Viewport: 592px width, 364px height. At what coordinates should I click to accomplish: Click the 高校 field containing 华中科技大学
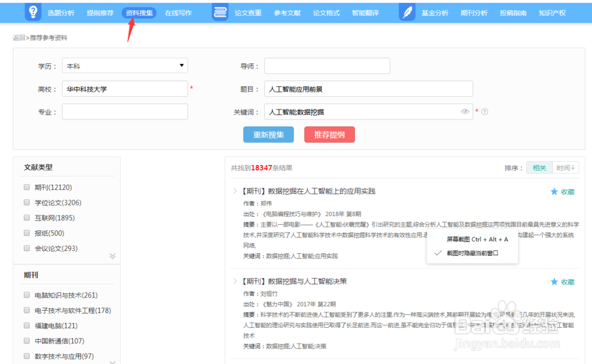(125, 89)
